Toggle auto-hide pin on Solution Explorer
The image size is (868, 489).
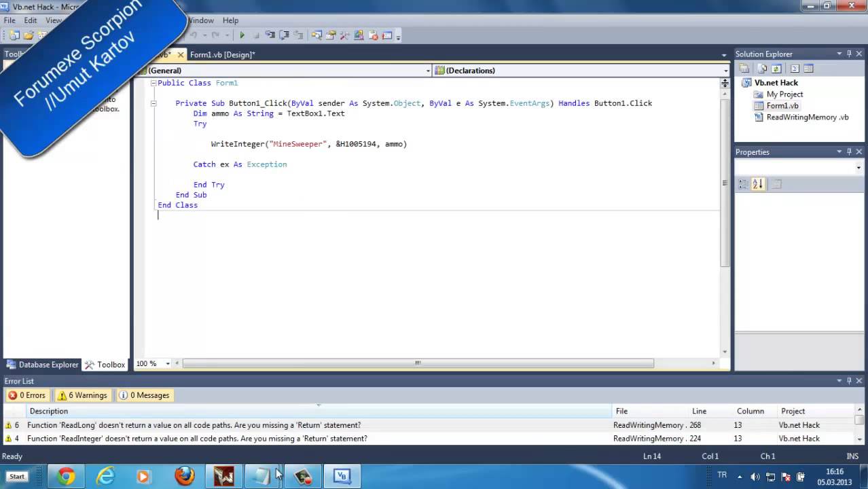(849, 54)
